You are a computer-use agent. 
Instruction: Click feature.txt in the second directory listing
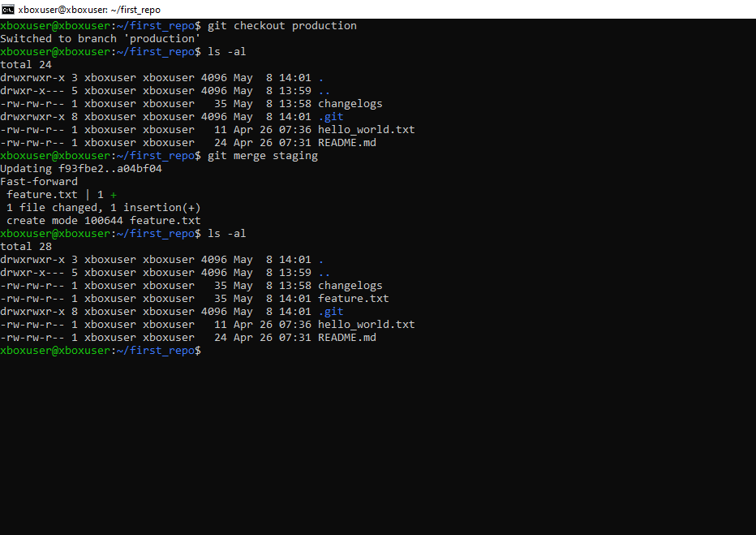[x=353, y=299]
